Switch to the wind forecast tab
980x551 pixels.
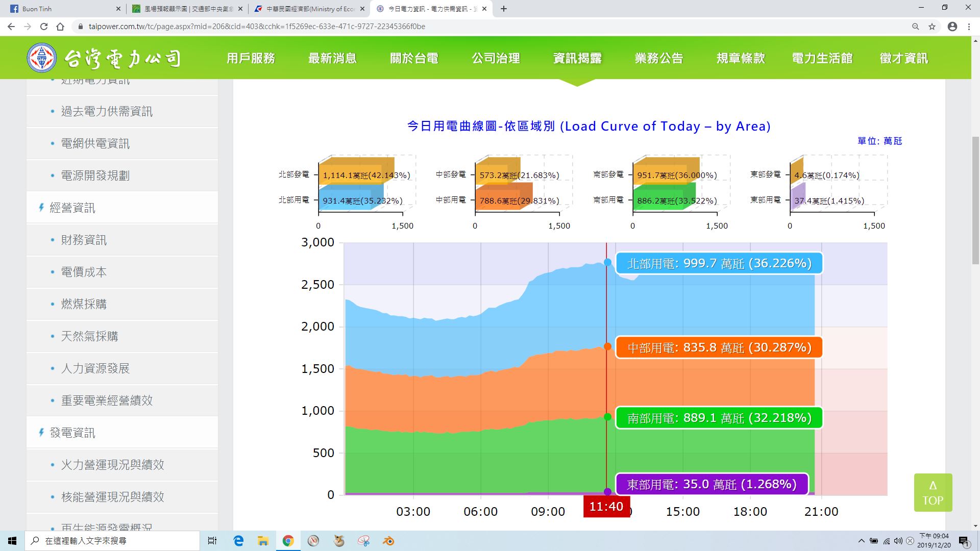[186, 9]
